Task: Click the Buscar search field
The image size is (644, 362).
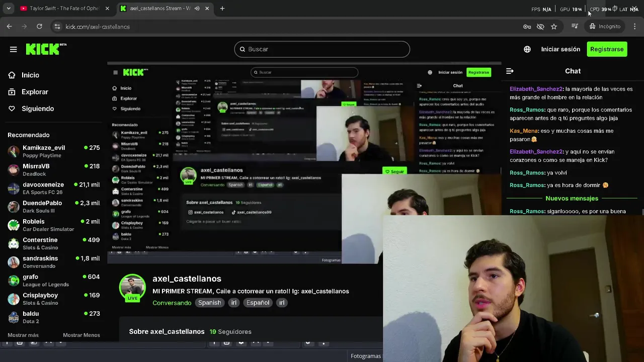Action: pos(322,49)
